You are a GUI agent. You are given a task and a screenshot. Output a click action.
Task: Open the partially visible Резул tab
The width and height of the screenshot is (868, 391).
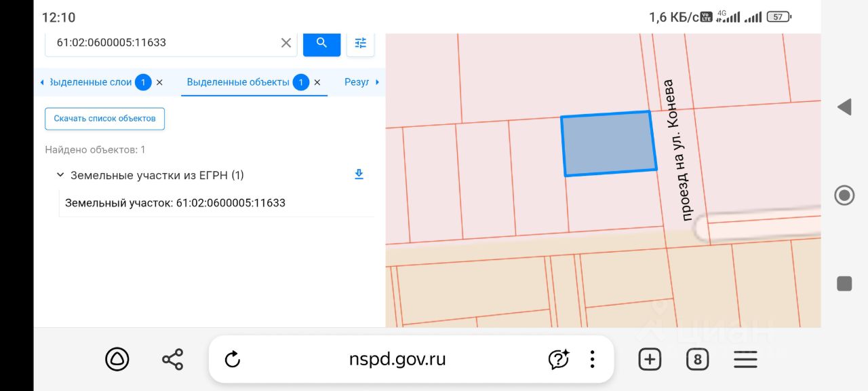[x=357, y=82]
